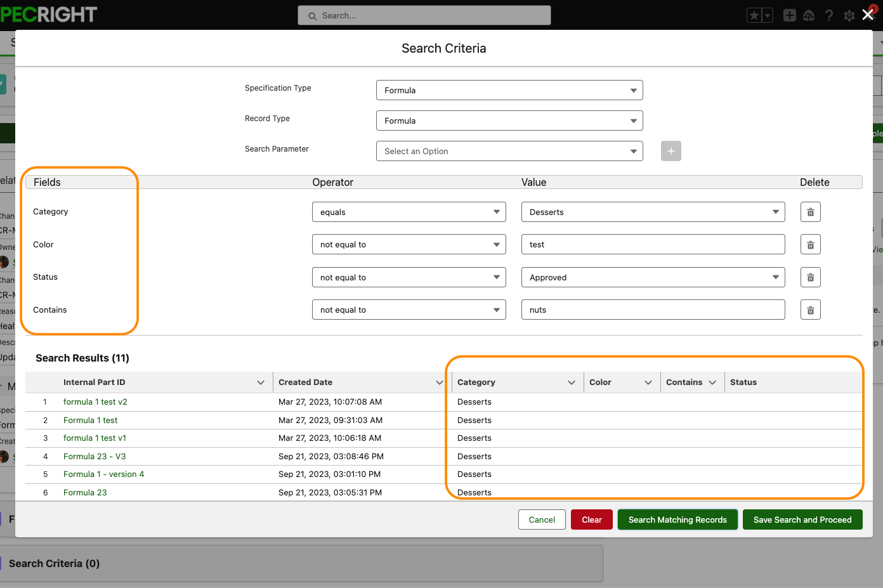883x588 pixels.
Task: Click the favorites star icon
Action: (754, 16)
